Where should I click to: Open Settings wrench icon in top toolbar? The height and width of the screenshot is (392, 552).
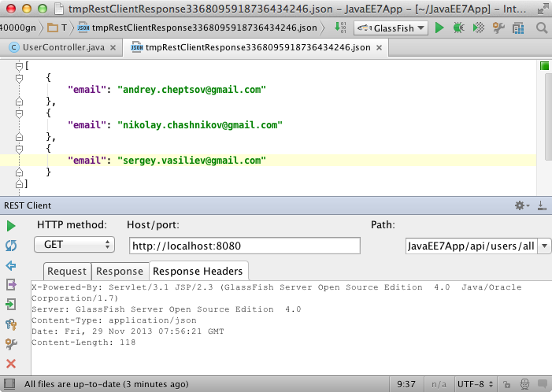pyautogui.click(x=498, y=28)
